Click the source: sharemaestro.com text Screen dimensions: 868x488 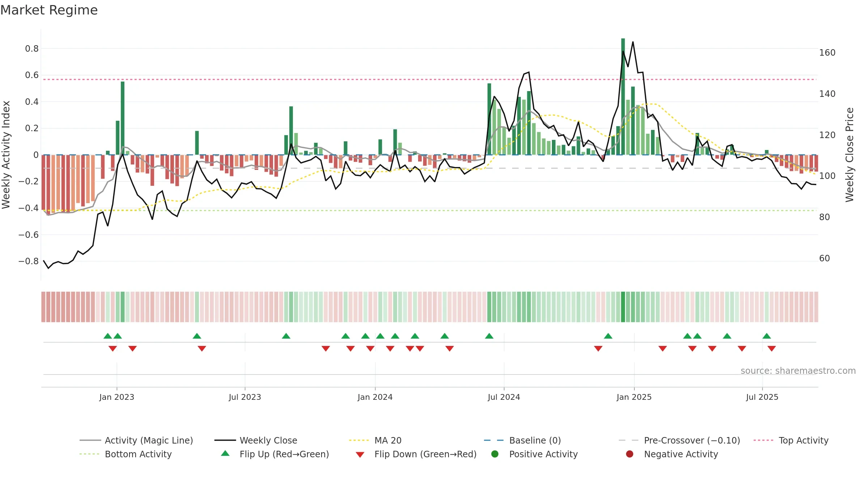pyautogui.click(x=798, y=371)
